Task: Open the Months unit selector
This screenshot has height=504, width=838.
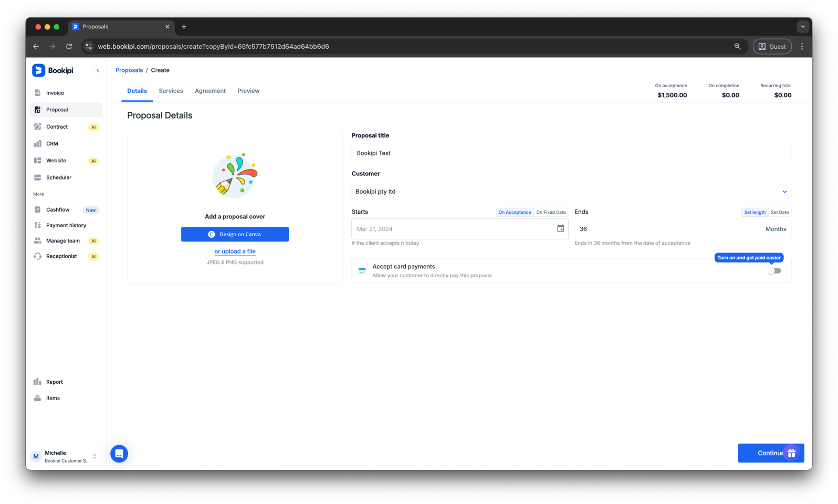Action: coord(776,229)
